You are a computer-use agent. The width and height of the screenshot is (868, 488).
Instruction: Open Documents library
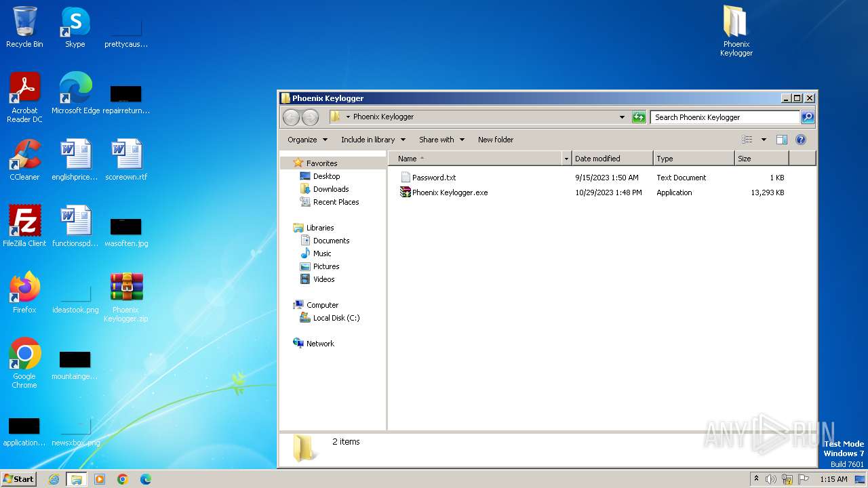(325, 241)
